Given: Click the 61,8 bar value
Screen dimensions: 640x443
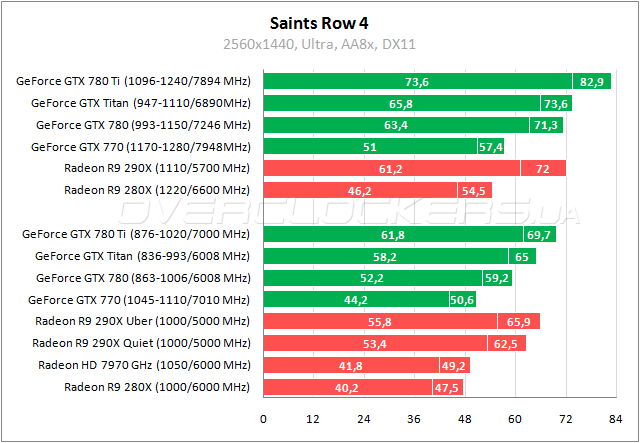Looking at the screenshot, I should coord(393,235).
